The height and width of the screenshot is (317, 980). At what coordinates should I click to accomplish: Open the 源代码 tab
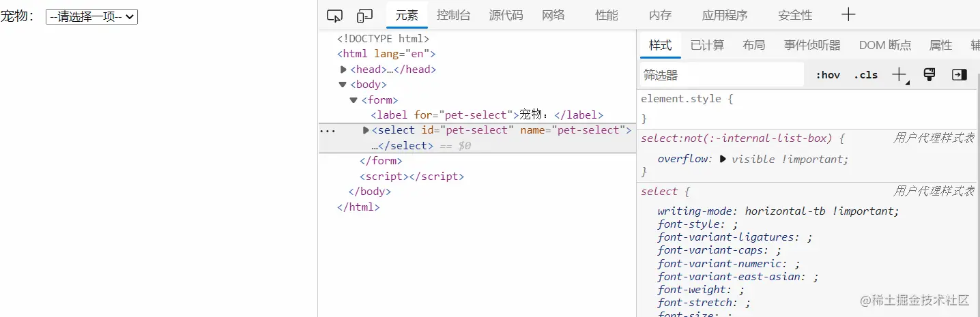point(506,15)
